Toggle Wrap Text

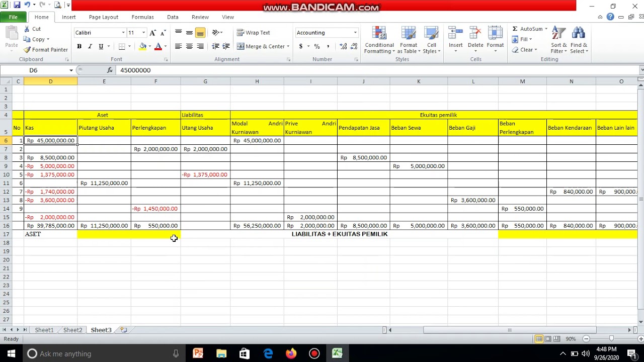(254, 33)
